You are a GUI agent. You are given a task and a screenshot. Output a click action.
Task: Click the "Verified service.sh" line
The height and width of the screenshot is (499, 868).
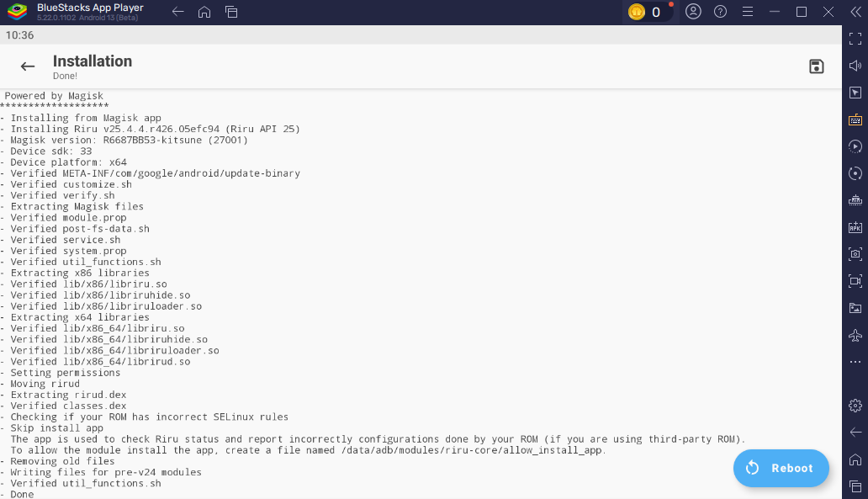pyautogui.click(x=61, y=240)
